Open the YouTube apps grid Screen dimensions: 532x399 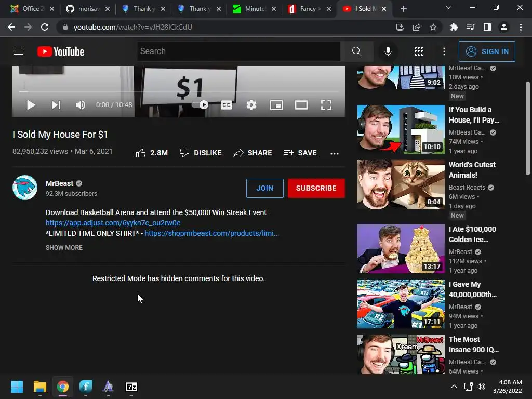tap(419, 51)
